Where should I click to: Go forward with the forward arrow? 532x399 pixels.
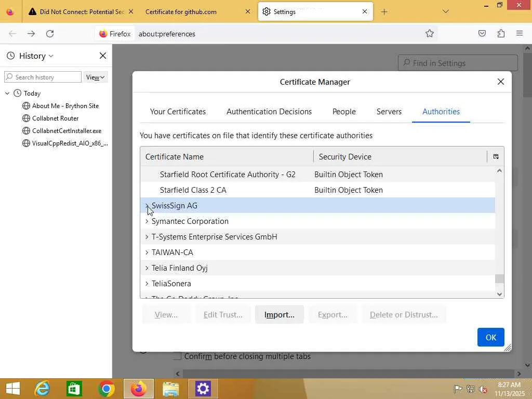click(31, 34)
